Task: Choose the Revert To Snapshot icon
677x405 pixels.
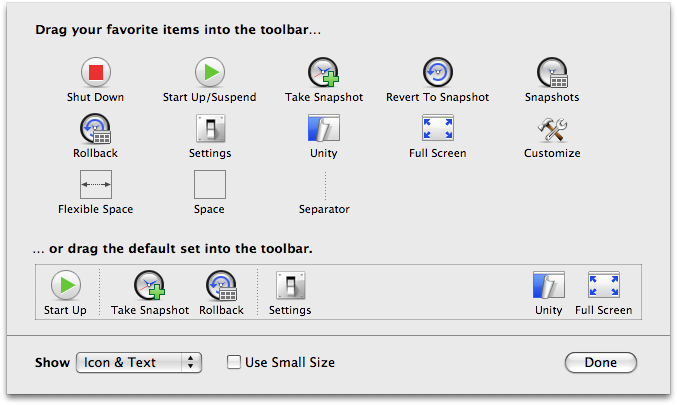Action: [437, 72]
